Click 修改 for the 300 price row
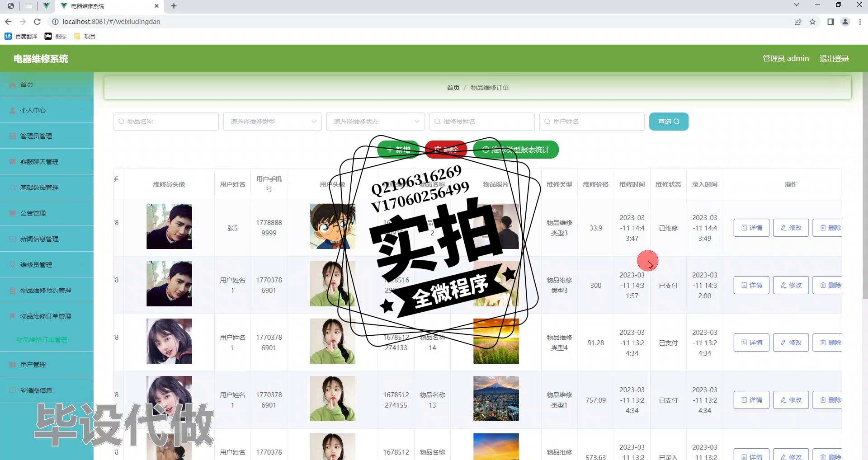The height and width of the screenshot is (460, 868). [791, 285]
